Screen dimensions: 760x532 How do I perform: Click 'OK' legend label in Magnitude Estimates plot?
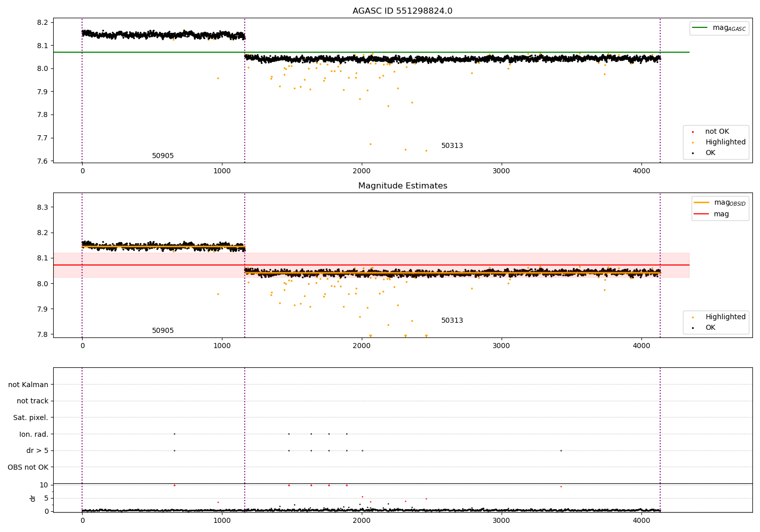point(710,328)
